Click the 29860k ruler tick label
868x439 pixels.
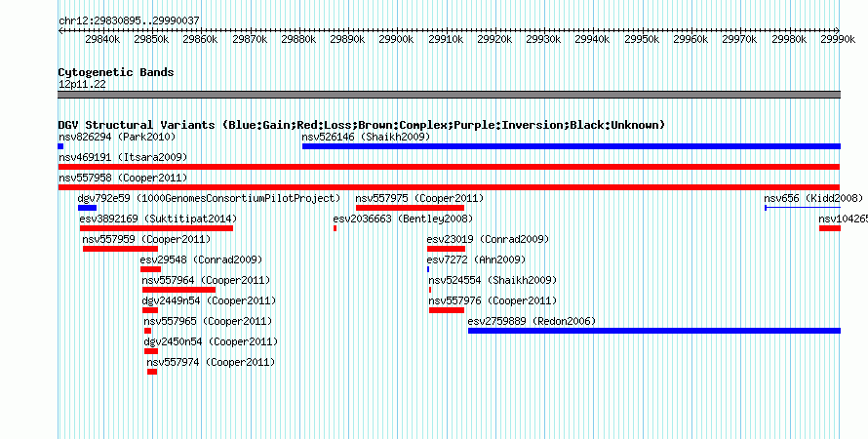(x=200, y=39)
